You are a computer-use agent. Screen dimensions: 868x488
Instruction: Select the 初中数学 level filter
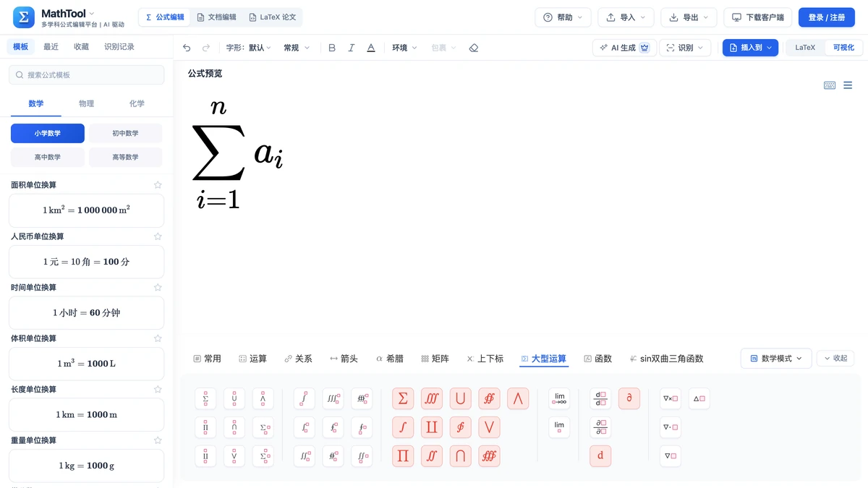(x=125, y=133)
